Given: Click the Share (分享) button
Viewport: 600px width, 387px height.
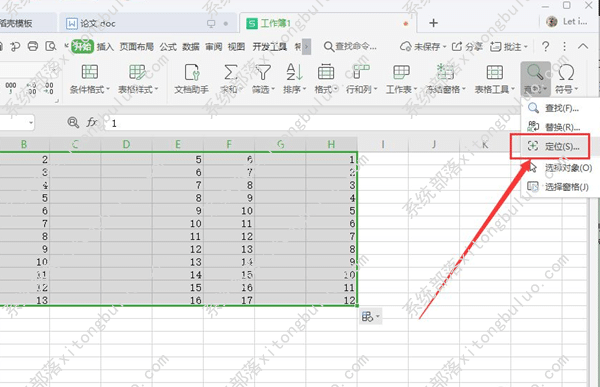Looking at the screenshot, I should coord(467,47).
